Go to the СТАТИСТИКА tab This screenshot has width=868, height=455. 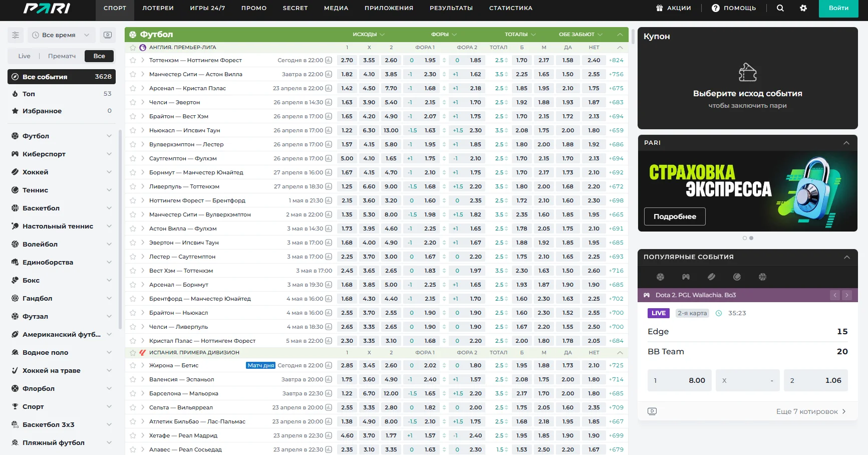tap(510, 8)
